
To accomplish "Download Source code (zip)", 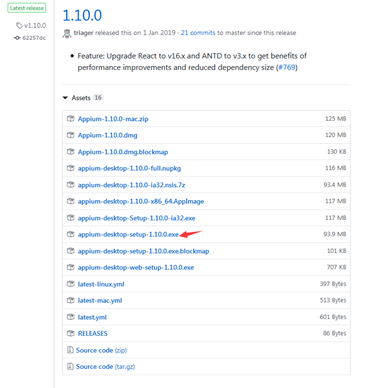I will 101,350.
